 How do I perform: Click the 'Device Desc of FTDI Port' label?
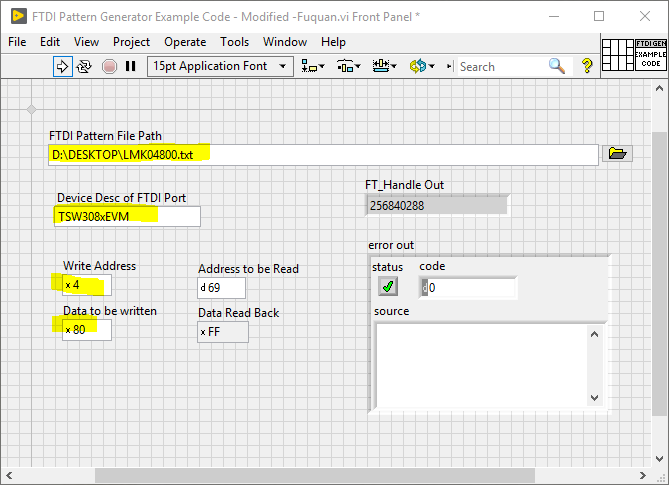pyautogui.click(x=122, y=198)
